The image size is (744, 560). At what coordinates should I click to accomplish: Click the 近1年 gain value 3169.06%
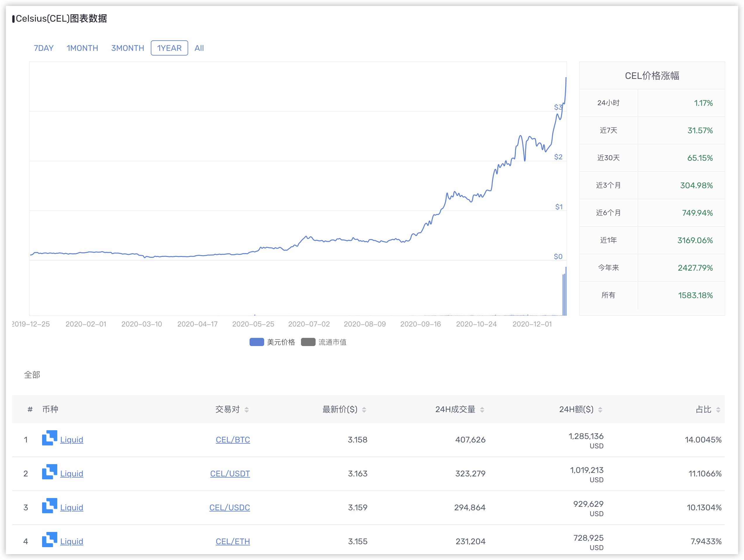tap(695, 241)
